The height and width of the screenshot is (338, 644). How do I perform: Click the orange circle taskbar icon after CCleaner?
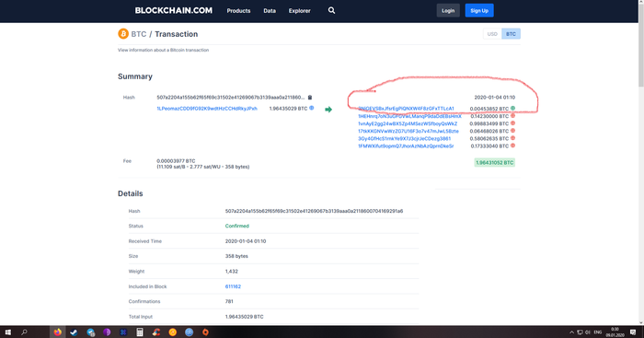click(173, 332)
